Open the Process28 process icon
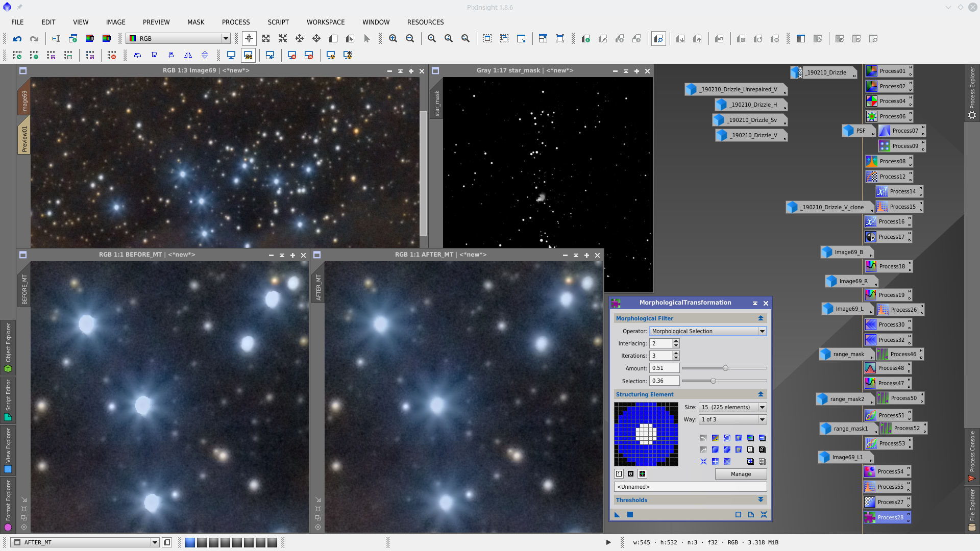Screen dimensions: 980x551 tap(887, 517)
